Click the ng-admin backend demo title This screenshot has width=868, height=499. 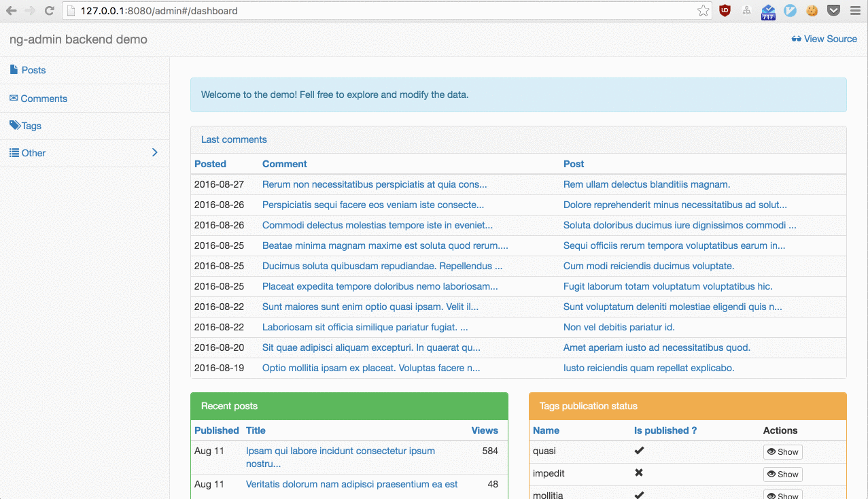78,39
